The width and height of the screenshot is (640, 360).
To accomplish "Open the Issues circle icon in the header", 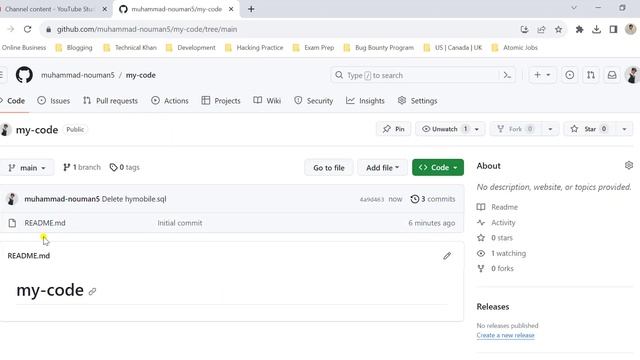I will click(x=569, y=75).
